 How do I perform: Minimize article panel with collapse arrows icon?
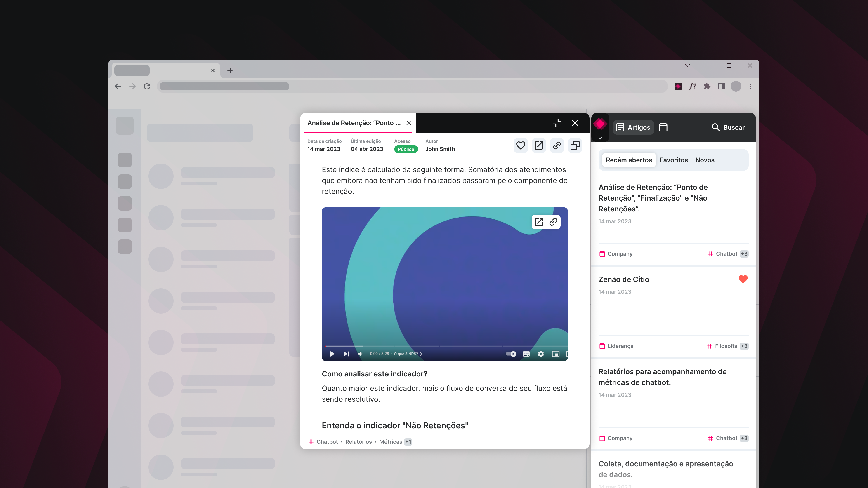557,123
